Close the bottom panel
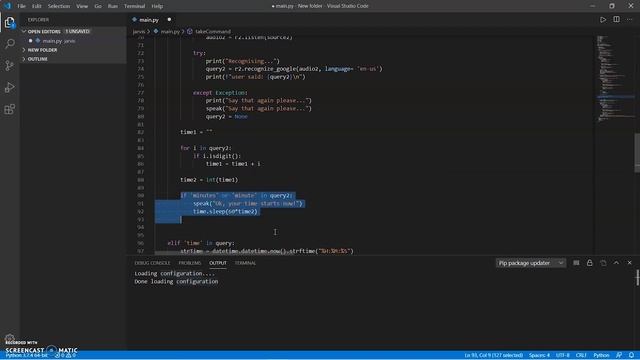Viewport: 640px width, 360px height. click(x=629, y=263)
